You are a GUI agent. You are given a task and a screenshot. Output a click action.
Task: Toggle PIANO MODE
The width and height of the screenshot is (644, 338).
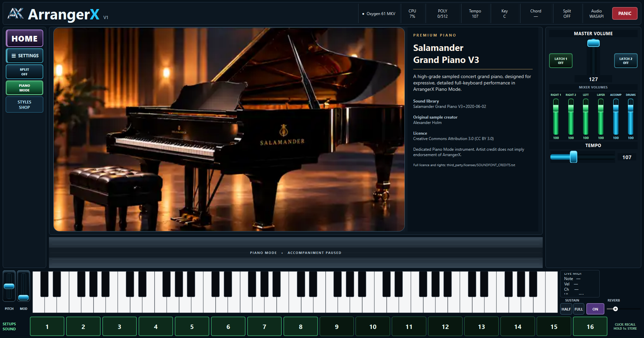pos(24,88)
